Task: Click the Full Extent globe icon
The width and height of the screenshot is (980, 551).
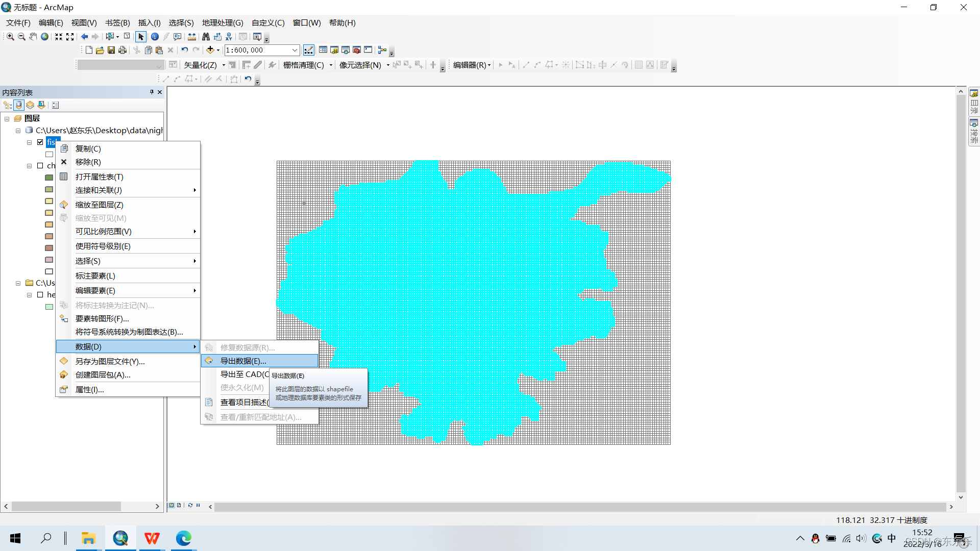Action: coord(45,37)
